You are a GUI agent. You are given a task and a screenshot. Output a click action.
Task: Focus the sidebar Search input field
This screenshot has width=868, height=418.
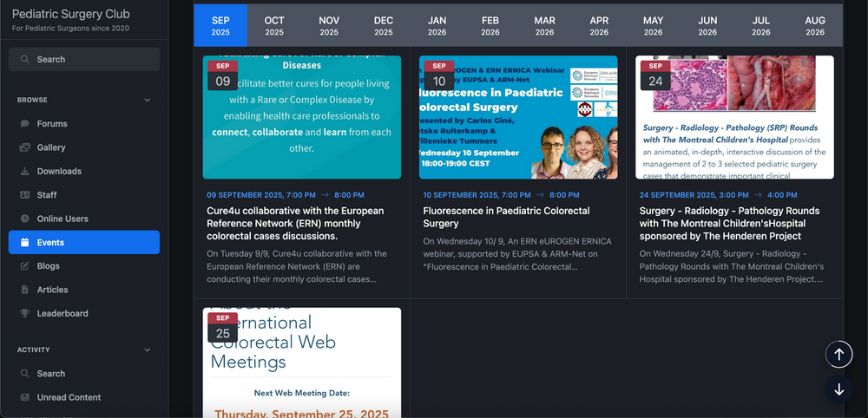84,59
